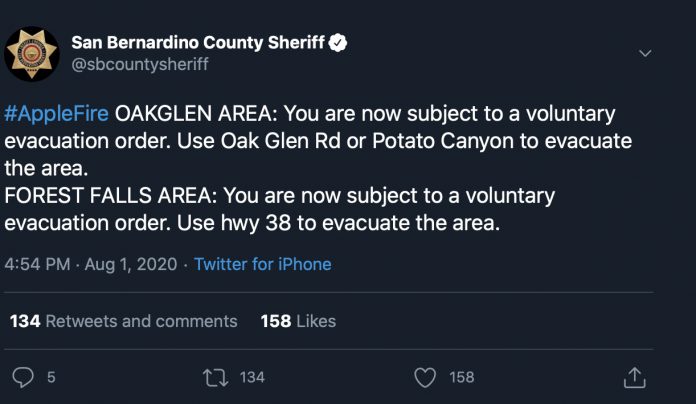Click the Aug 1, 2020 date
Screen dimensions: 696x404
[x=131, y=264]
